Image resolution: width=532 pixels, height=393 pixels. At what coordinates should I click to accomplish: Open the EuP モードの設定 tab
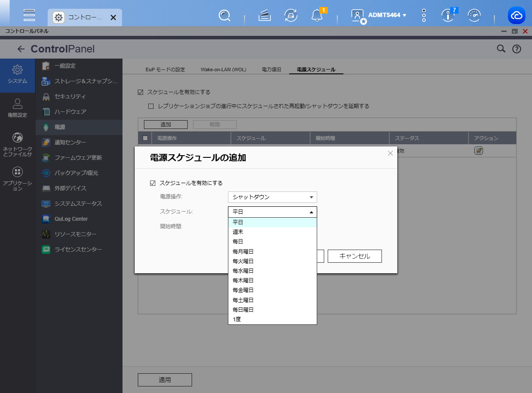click(x=165, y=70)
